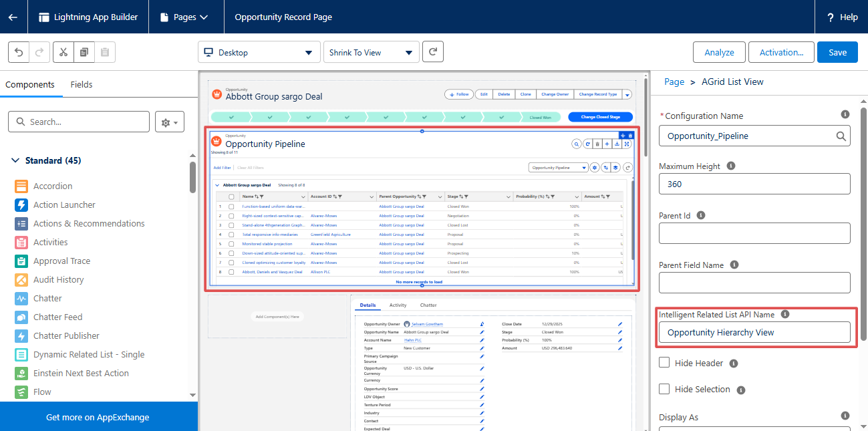Click the Redo arrow button
This screenshot has width=868, height=431.
tap(39, 52)
